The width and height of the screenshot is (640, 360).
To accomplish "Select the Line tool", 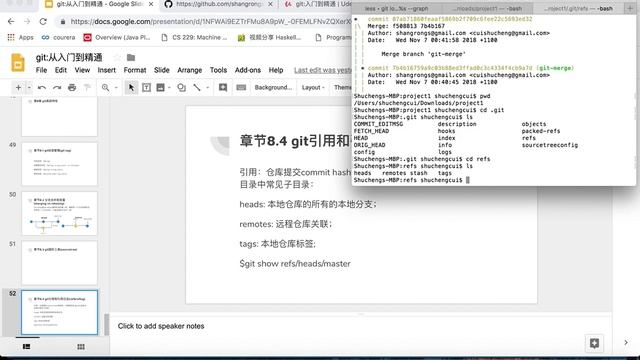I will pyautogui.click(x=197, y=87).
